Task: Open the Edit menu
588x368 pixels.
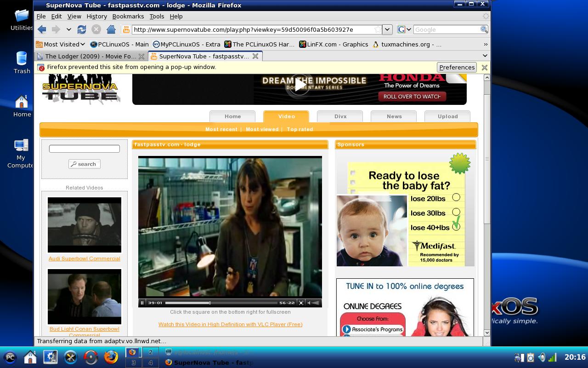Action: point(57,16)
